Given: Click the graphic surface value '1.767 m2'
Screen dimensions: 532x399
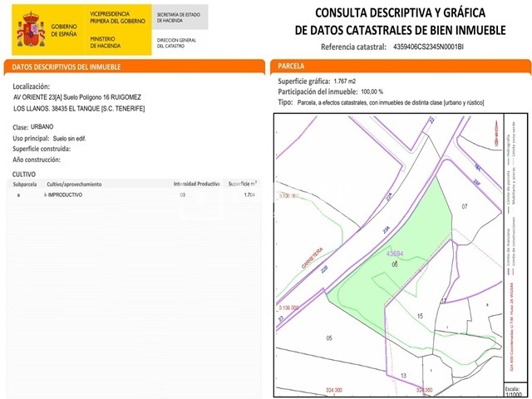Looking at the screenshot, I should [x=345, y=81].
